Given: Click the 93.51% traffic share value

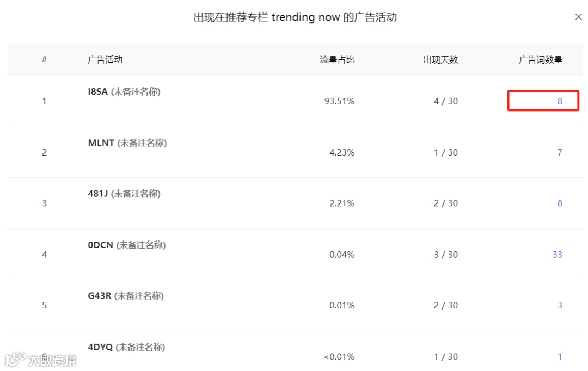Looking at the screenshot, I should [x=339, y=101].
